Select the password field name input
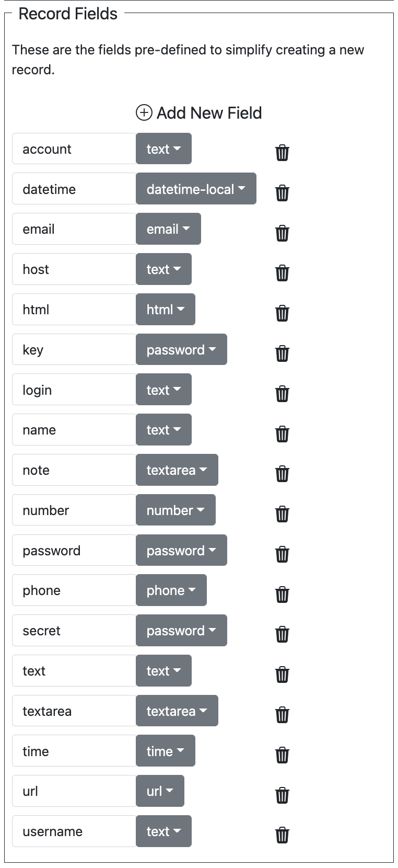Viewport: 398px width, 868px height. click(74, 550)
